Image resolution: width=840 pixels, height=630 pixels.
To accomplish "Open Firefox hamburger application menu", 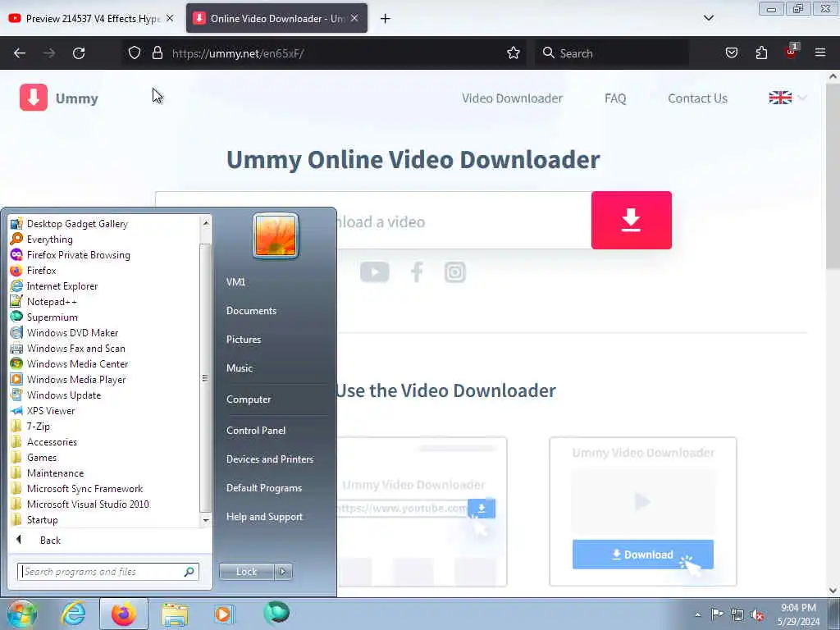I will pyautogui.click(x=820, y=53).
